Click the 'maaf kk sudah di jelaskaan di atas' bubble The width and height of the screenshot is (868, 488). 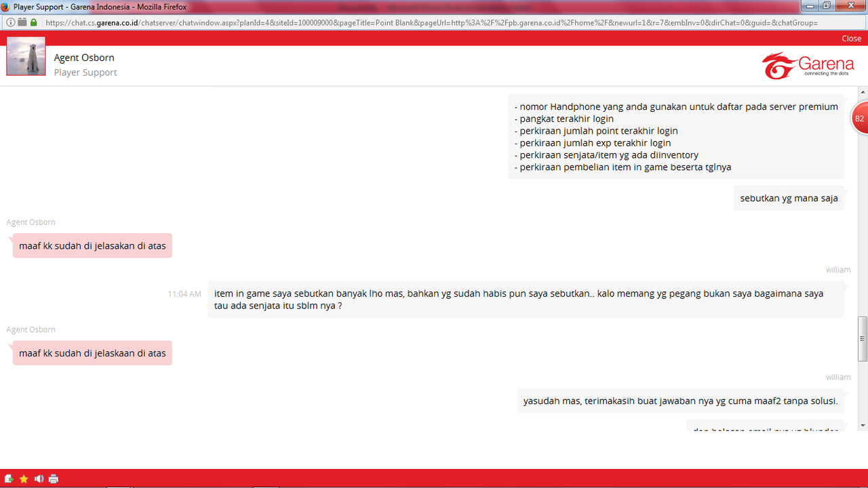coord(92,353)
